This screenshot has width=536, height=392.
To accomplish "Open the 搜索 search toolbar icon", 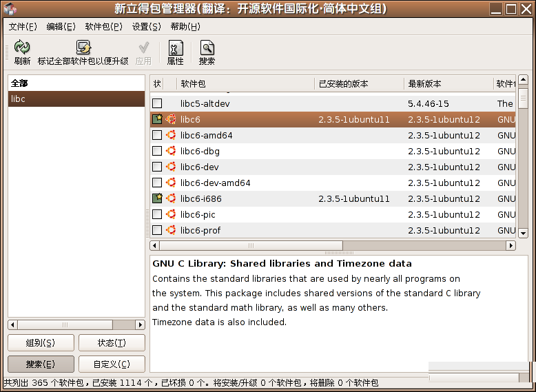I will [207, 48].
